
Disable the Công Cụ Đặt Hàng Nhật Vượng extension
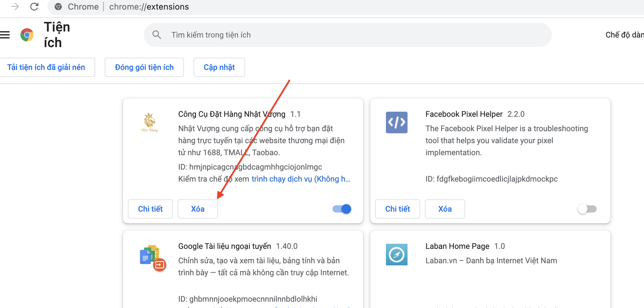[x=342, y=209]
